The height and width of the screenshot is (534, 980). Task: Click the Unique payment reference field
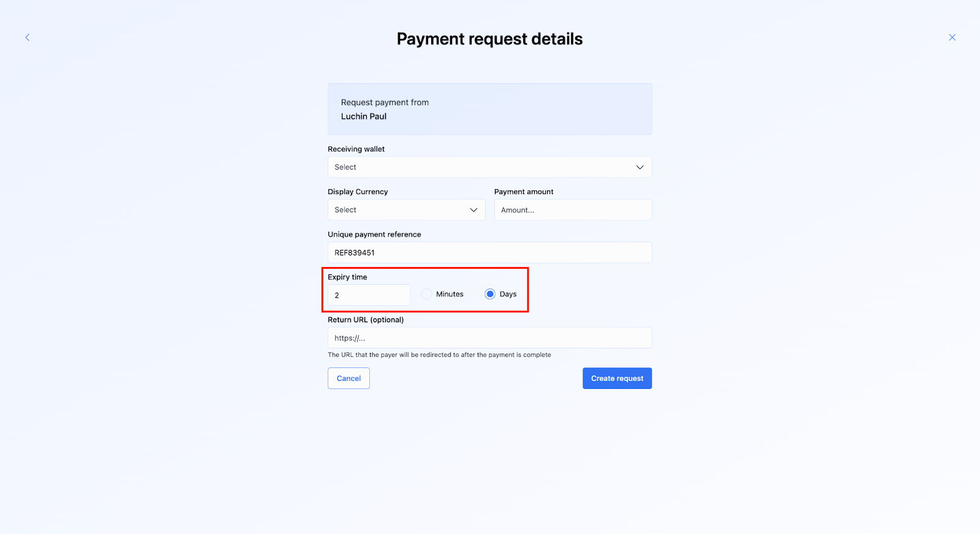pyautogui.click(x=489, y=253)
